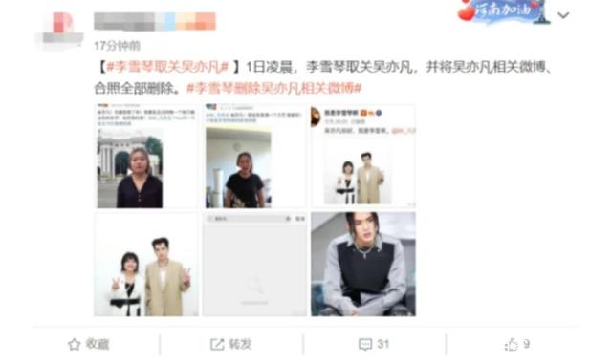Viewport: 612px width, 364px height.
Task: Click the comment count 31
Action: coord(383,345)
